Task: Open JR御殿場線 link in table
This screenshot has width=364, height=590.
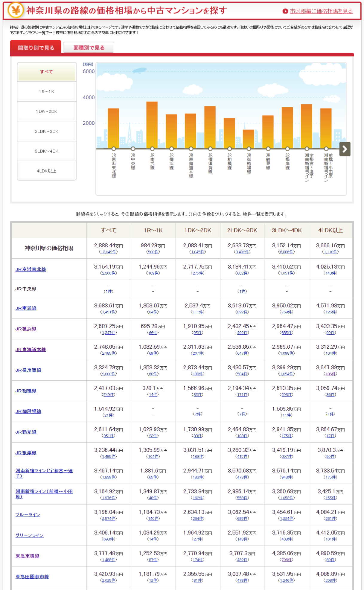Action: pyautogui.click(x=28, y=411)
